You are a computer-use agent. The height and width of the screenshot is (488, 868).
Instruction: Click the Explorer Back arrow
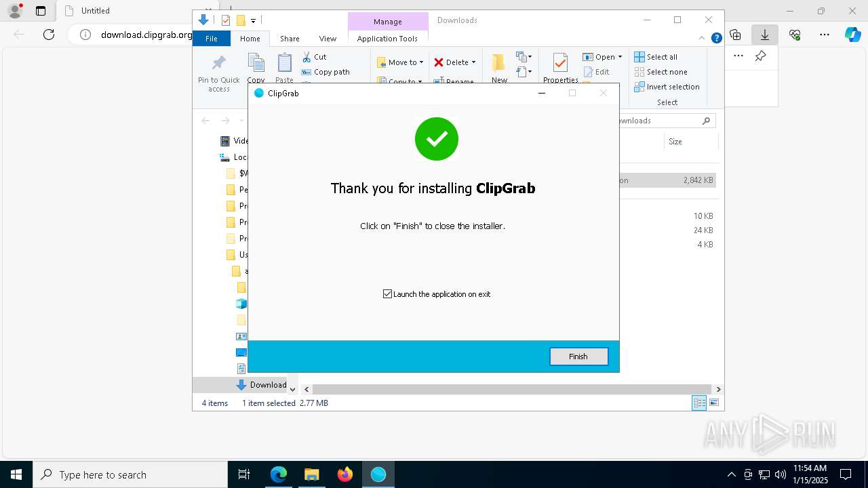coord(205,121)
